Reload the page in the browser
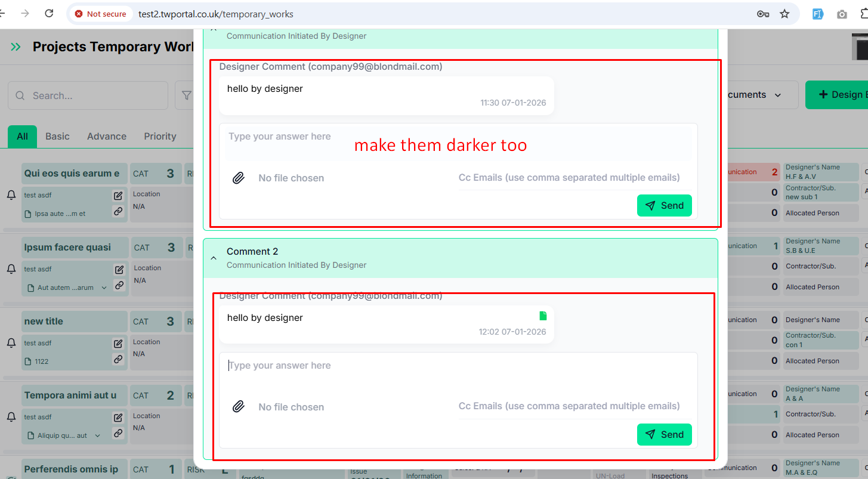Screen dimensions: 868x479 click(50, 14)
